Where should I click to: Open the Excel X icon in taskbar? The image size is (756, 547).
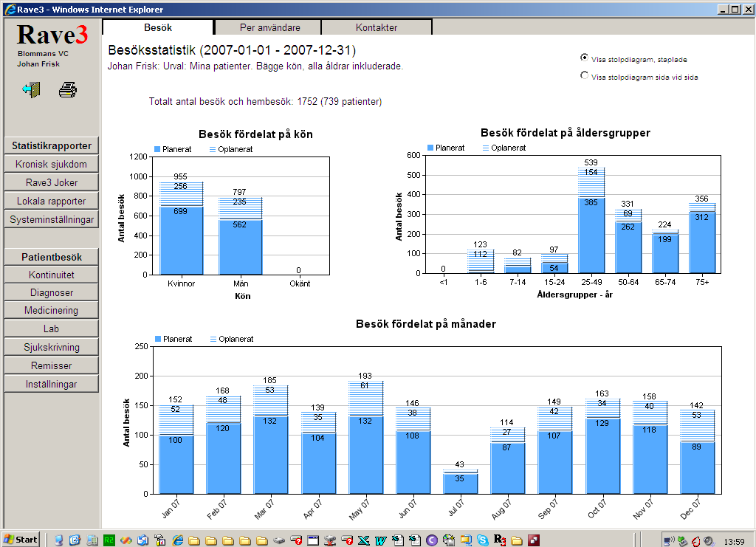tap(363, 540)
